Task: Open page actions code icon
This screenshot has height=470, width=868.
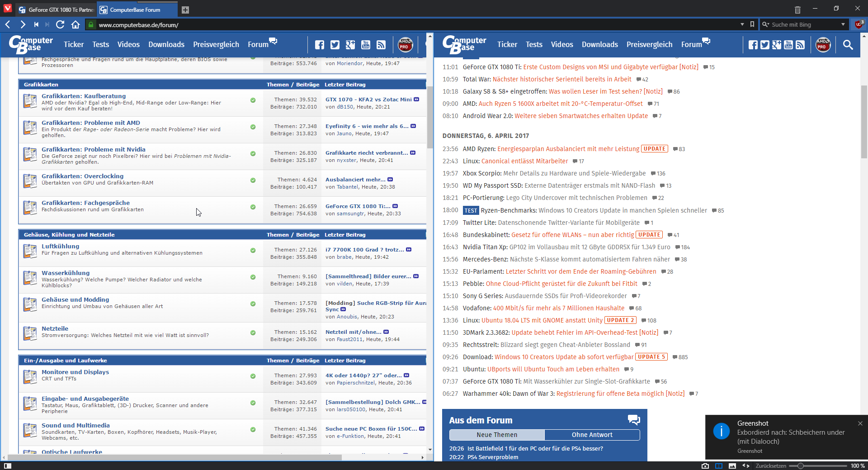Action: click(x=746, y=465)
